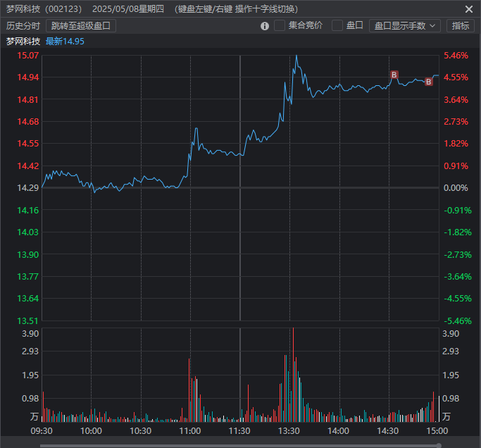481x448 pixels.
Task: Click the scrollbar handle at the right end
Action: (439, 444)
